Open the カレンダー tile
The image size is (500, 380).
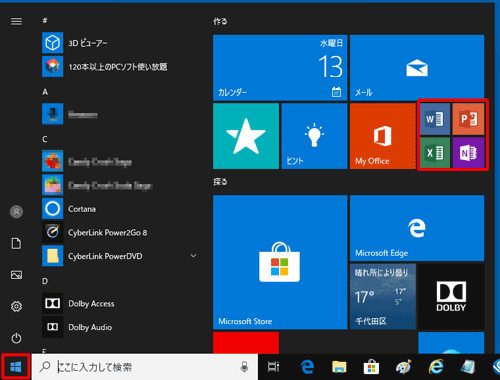(x=280, y=68)
